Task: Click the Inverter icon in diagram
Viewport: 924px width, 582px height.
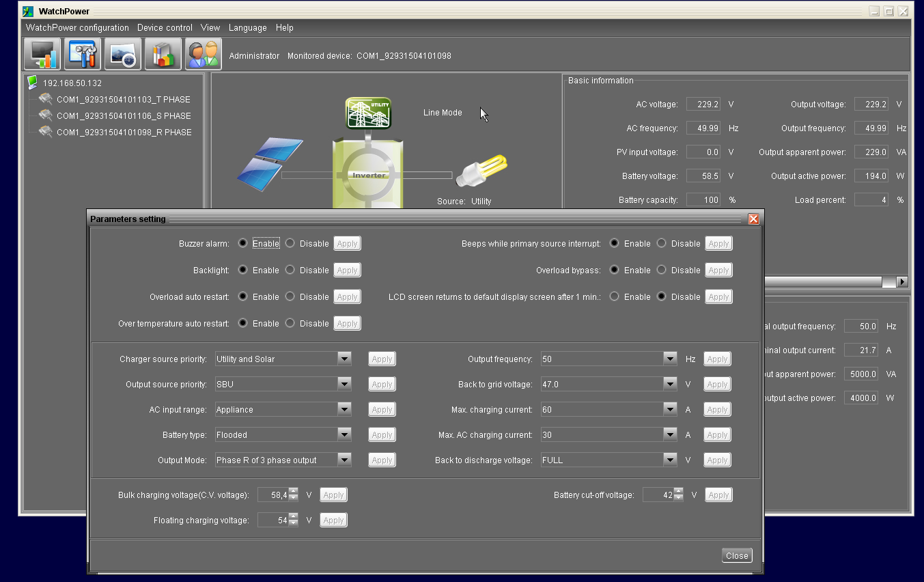Action: pyautogui.click(x=368, y=175)
